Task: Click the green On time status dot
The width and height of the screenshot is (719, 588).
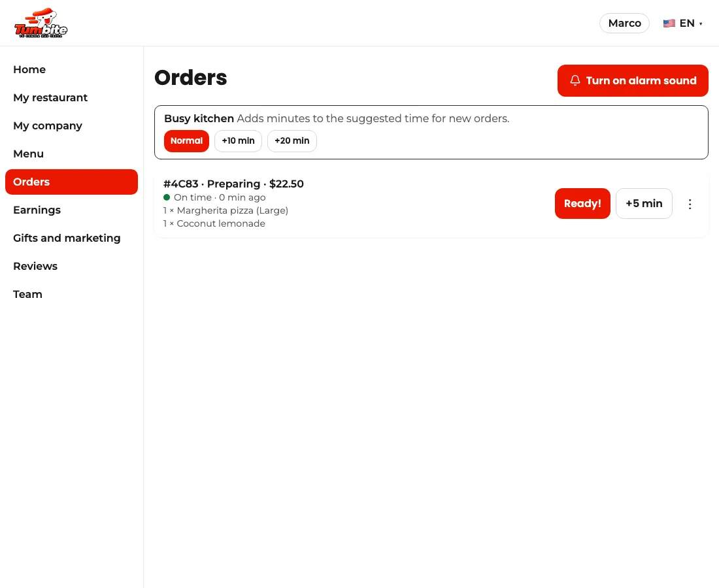Action: [x=167, y=197]
